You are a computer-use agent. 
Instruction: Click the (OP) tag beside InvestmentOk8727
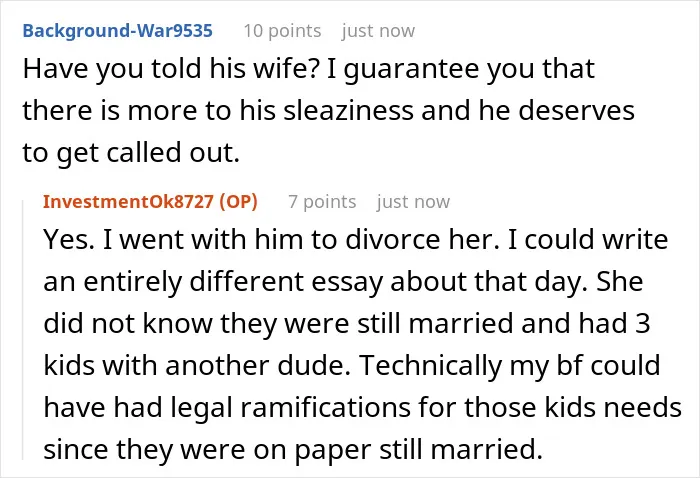[238, 202]
